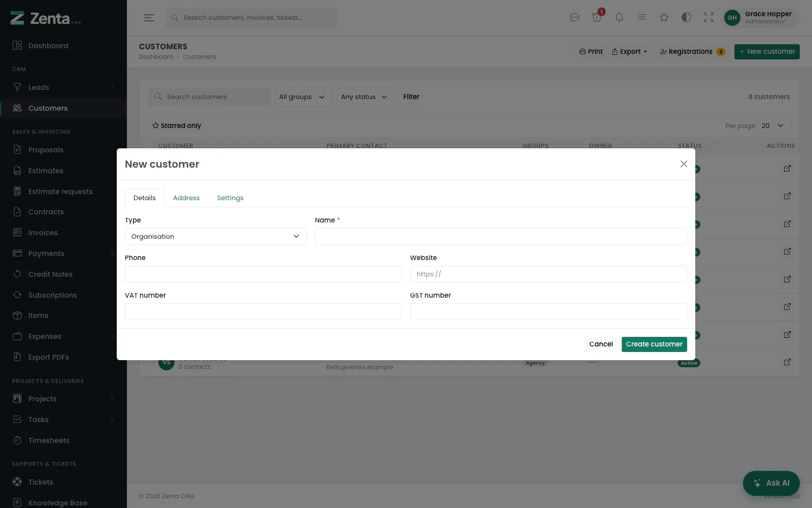Click the Zenta CRM logo

click(46, 18)
